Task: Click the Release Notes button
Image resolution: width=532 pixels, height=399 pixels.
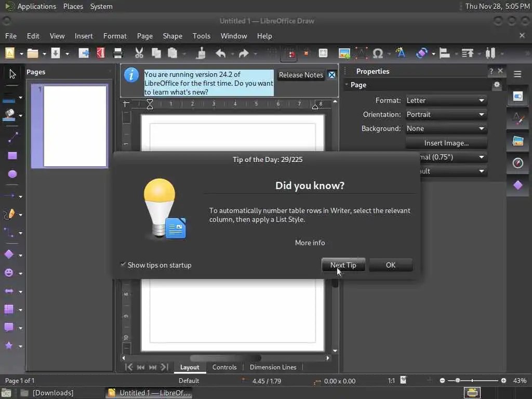Action: (301, 75)
